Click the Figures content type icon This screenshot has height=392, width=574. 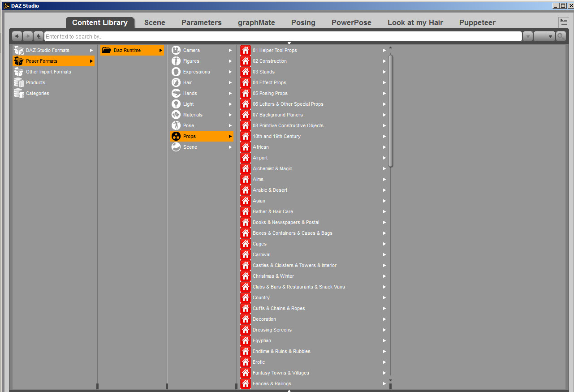(176, 61)
